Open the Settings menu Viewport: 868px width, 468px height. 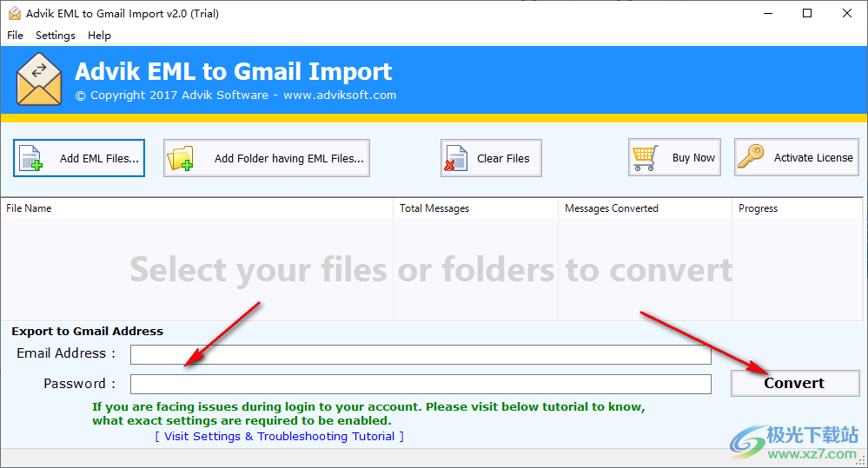tap(56, 36)
